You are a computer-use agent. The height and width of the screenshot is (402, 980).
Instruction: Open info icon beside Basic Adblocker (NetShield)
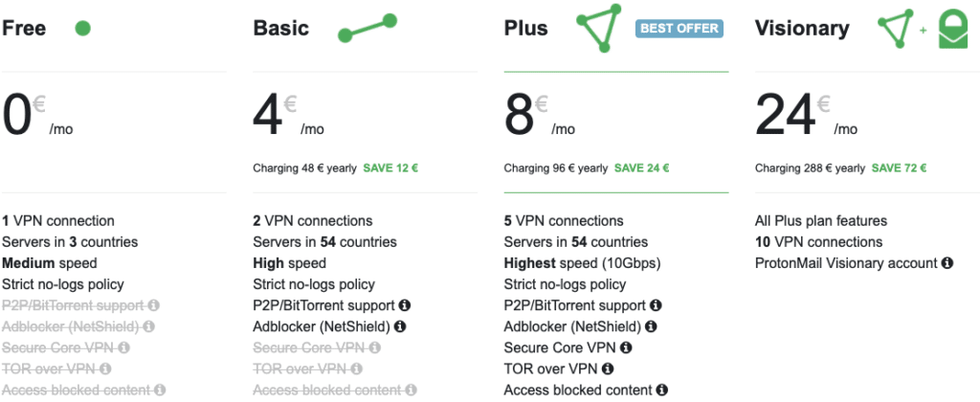click(400, 326)
